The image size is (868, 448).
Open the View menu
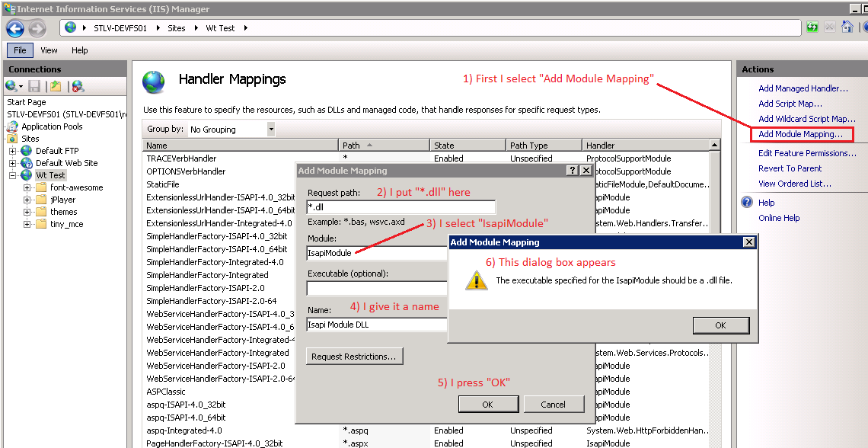tap(49, 50)
